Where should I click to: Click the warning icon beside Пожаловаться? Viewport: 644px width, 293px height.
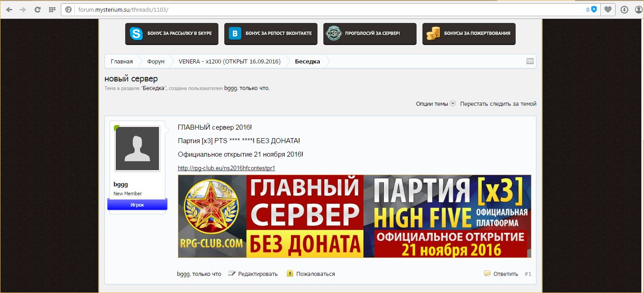[x=290, y=273]
